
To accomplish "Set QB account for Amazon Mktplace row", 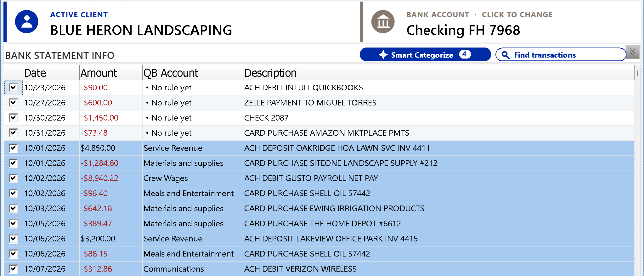I will tap(193, 133).
